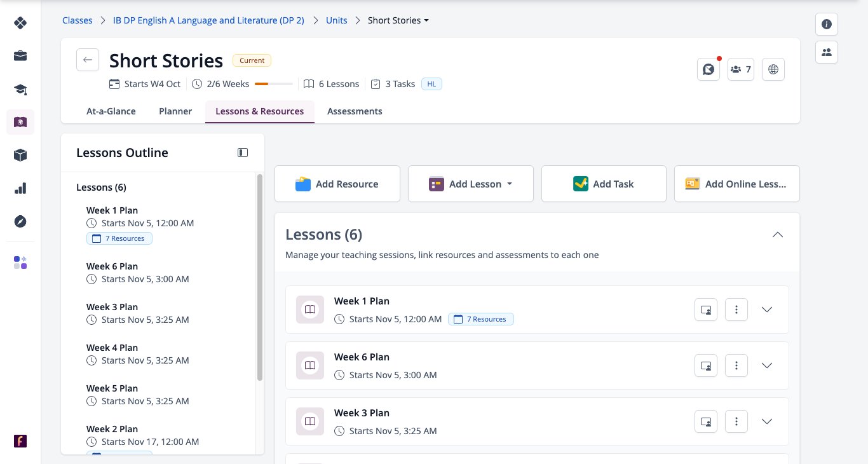Open the Add Lesson dropdown
The image size is (868, 464).
(471, 184)
